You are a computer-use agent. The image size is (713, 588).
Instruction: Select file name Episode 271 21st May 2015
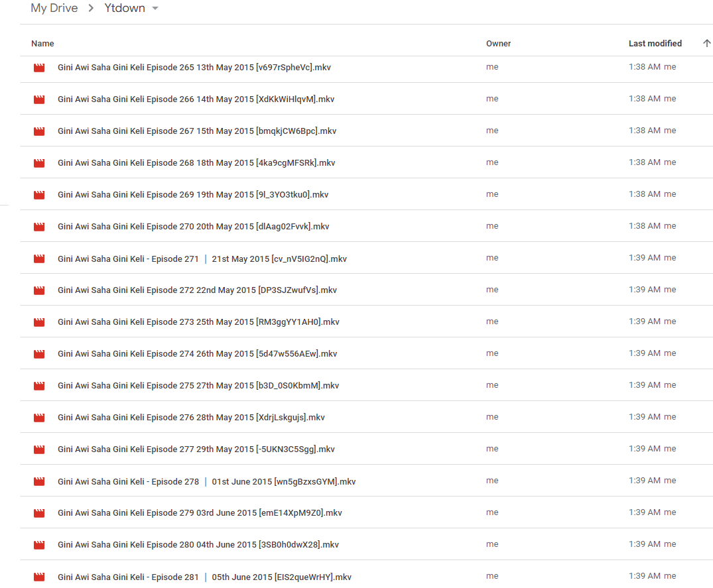(x=202, y=259)
